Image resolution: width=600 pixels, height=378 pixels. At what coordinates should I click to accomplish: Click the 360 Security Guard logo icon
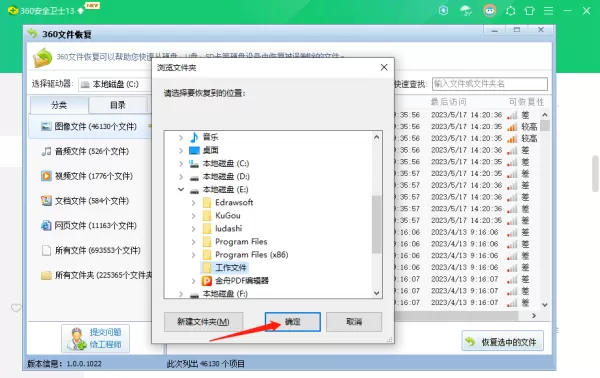click(x=13, y=10)
